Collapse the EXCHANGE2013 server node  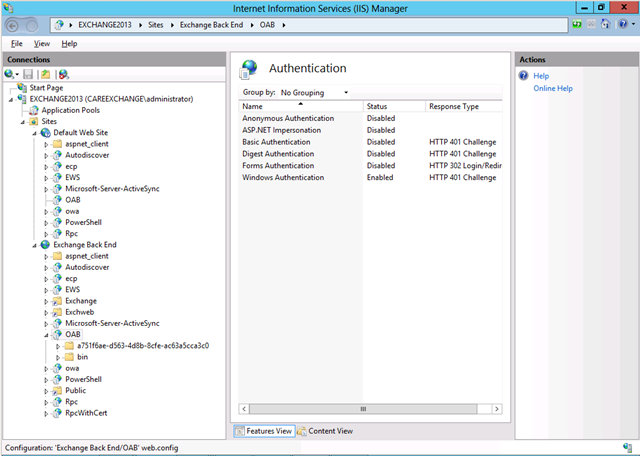click(x=11, y=100)
